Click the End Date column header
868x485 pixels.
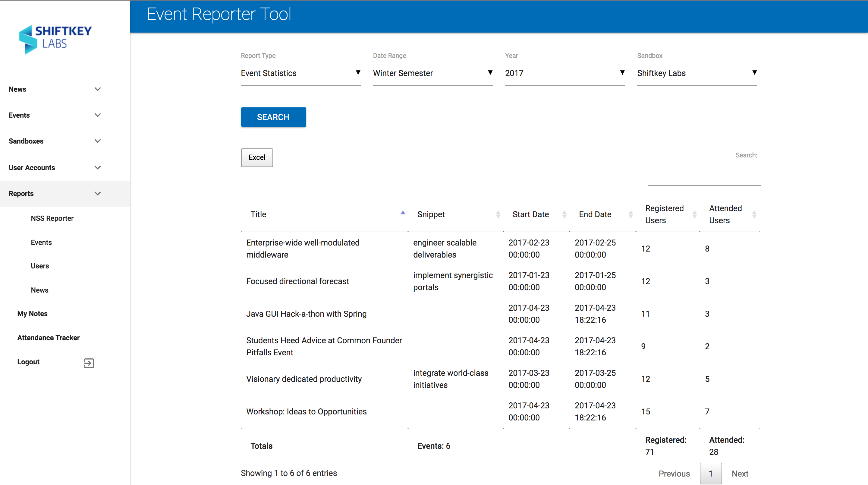[603, 214]
